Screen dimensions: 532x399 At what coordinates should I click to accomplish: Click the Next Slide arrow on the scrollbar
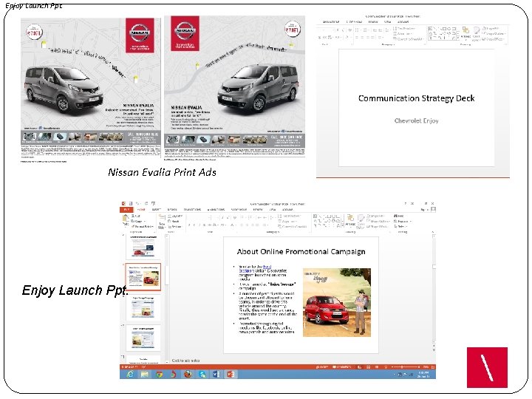(434, 349)
